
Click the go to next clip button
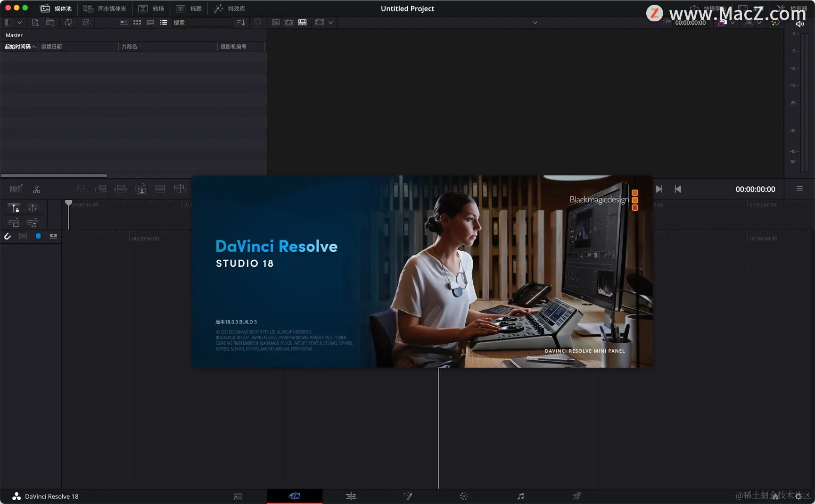[x=659, y=189]
